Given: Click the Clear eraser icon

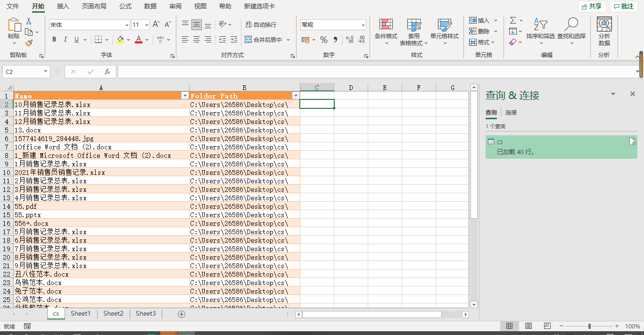Looking at the screenshot, I should point(513,42).
